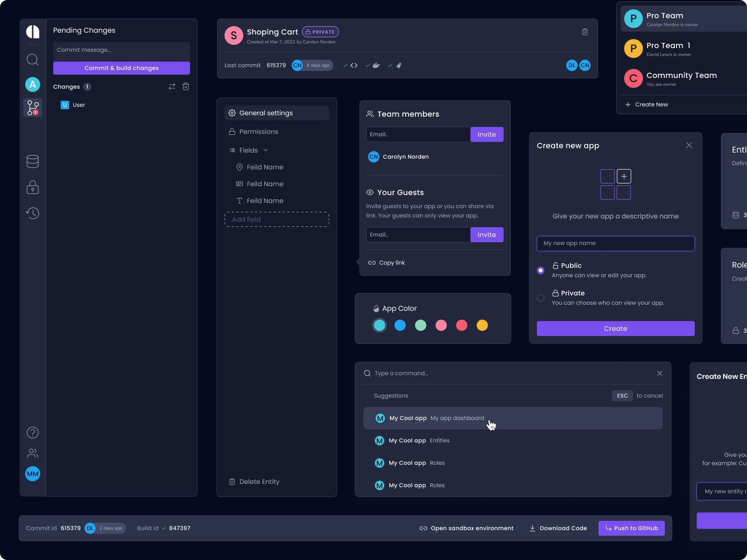
Task: Click the S avatar of Shoping Cart
Action: coord(233,35)
